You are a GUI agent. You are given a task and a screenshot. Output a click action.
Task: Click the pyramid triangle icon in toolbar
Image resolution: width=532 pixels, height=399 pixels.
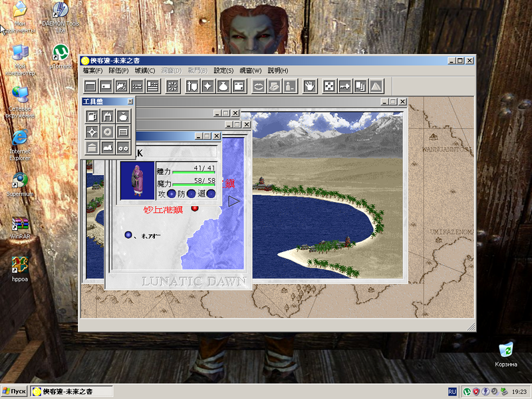click(376, 86)
